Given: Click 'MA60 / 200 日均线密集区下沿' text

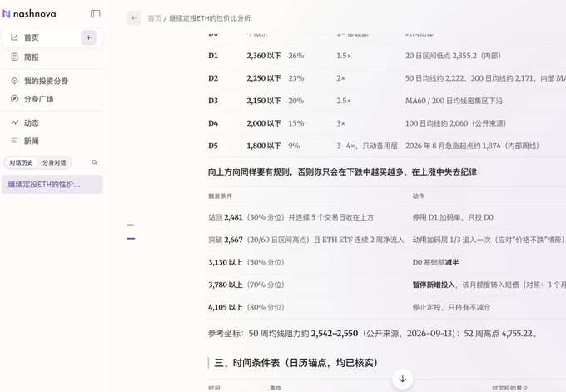Looking at the screenshot, I should pyautogui.click(x=454, y=101).
